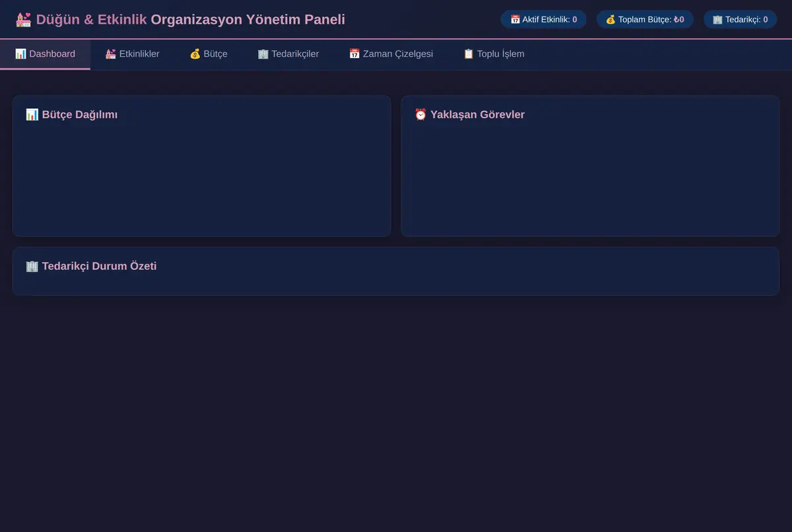Click the Toplam Bütçe badge
The height and width of the screenshot is (532, 792).
click(x=645, y=19)
